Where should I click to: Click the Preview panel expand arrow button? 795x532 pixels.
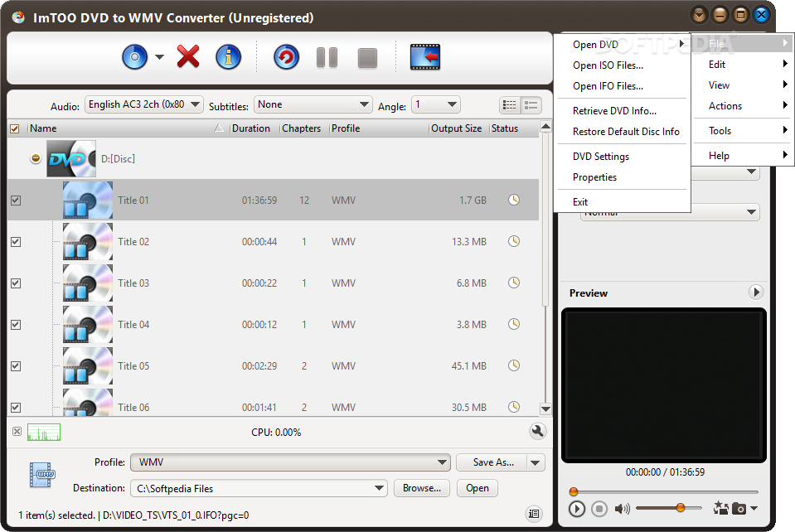pyautogui.click(x=756, y=293)
